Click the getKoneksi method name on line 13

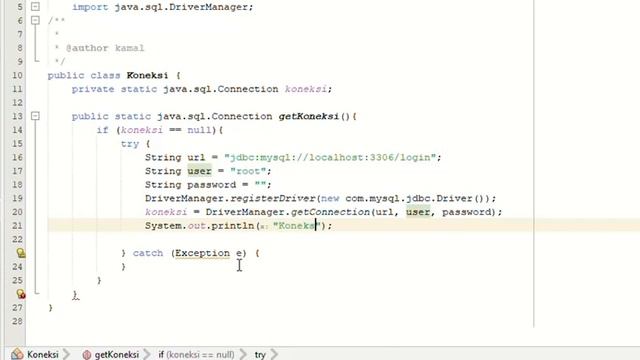pyautogui.click(x=309, y=116)
